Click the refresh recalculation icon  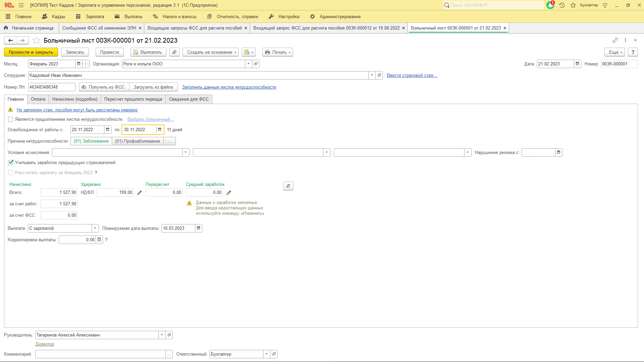288,186
